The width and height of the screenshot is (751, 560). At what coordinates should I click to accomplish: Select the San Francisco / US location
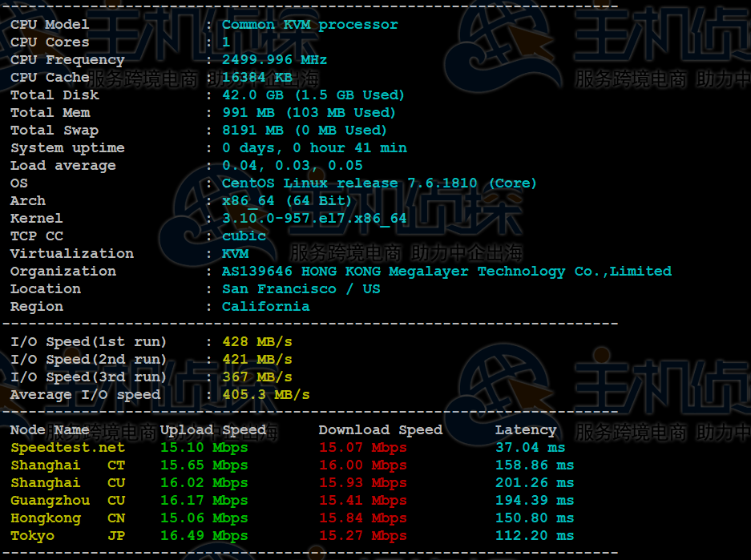pos(301,289)
